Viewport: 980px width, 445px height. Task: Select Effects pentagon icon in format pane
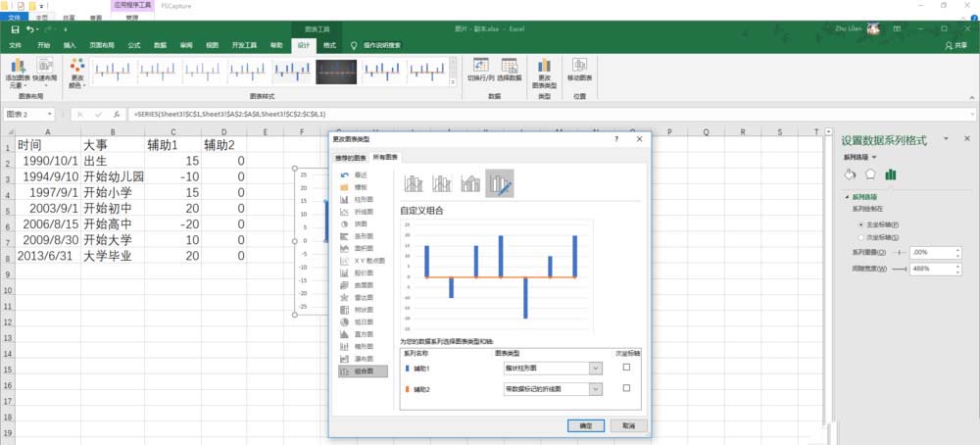(870, 174)
